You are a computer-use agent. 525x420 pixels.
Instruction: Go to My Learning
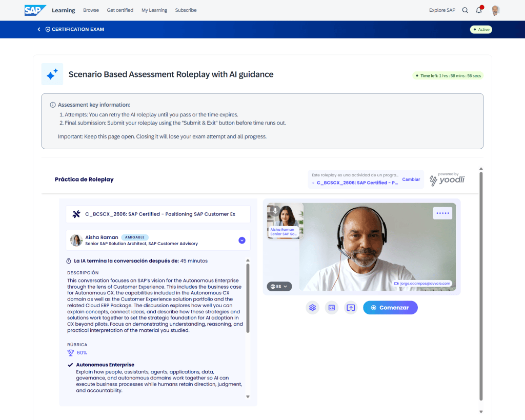154,10
